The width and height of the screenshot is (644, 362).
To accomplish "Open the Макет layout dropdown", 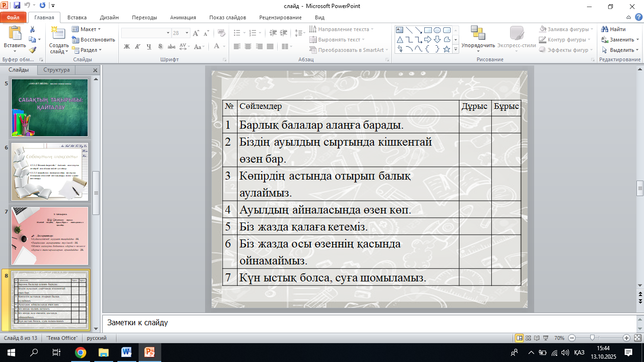I will 88,29.
